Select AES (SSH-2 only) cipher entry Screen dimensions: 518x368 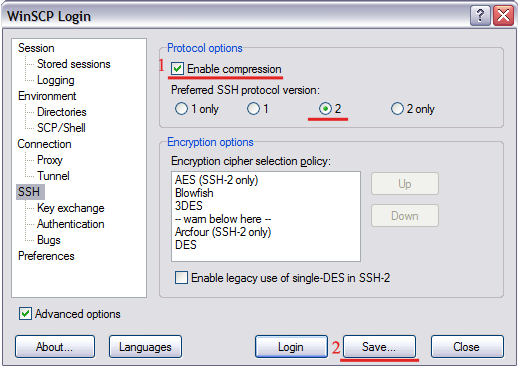pyautogui.click(x=217, y=180)
